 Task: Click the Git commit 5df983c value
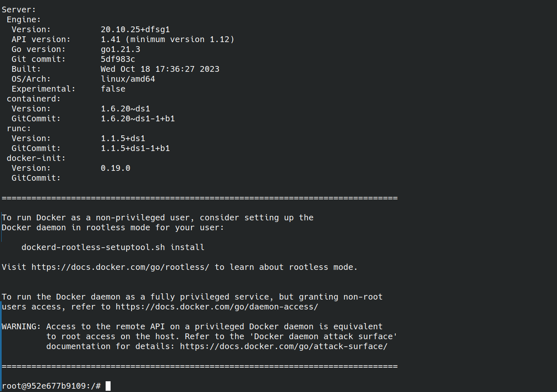(x=118, y=59)
